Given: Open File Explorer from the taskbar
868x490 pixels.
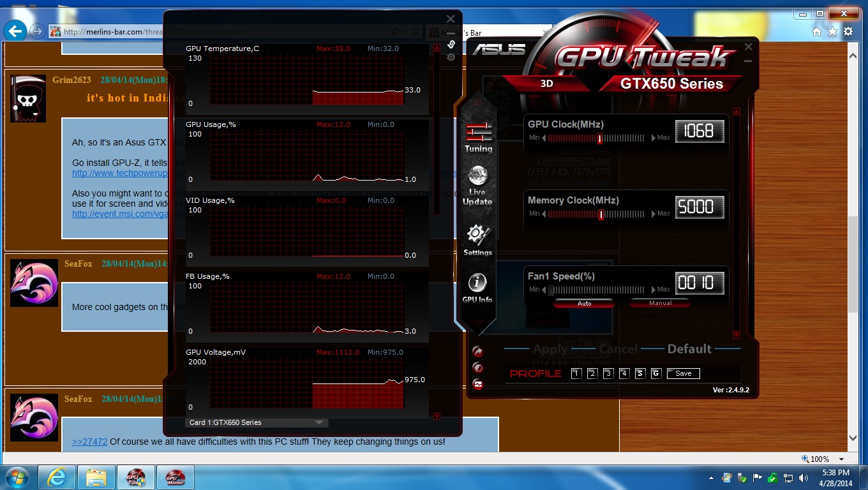Looking at the screenshot, I should (x=96, y=477).
